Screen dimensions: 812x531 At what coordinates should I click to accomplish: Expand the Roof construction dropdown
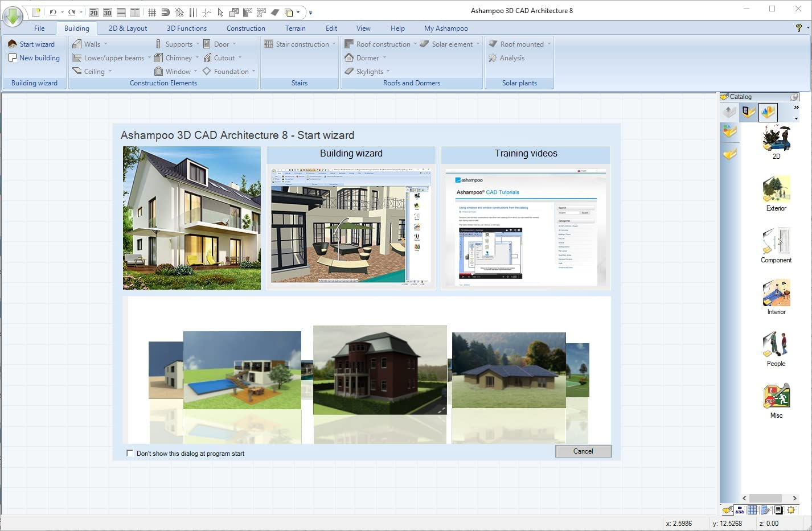tap(415, 44)
